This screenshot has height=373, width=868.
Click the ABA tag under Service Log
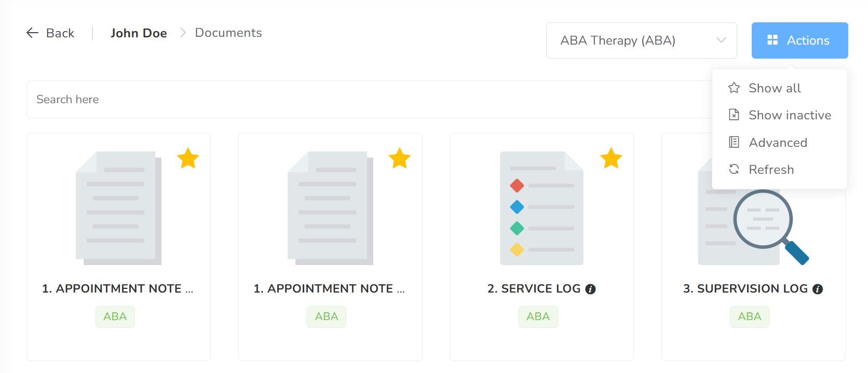[x=538, y=316]
